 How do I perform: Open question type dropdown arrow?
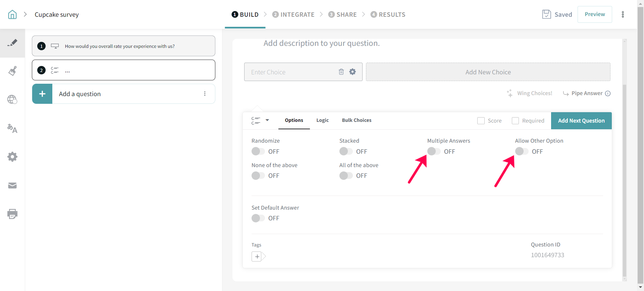pyautogui.click(x=267, y=120)
